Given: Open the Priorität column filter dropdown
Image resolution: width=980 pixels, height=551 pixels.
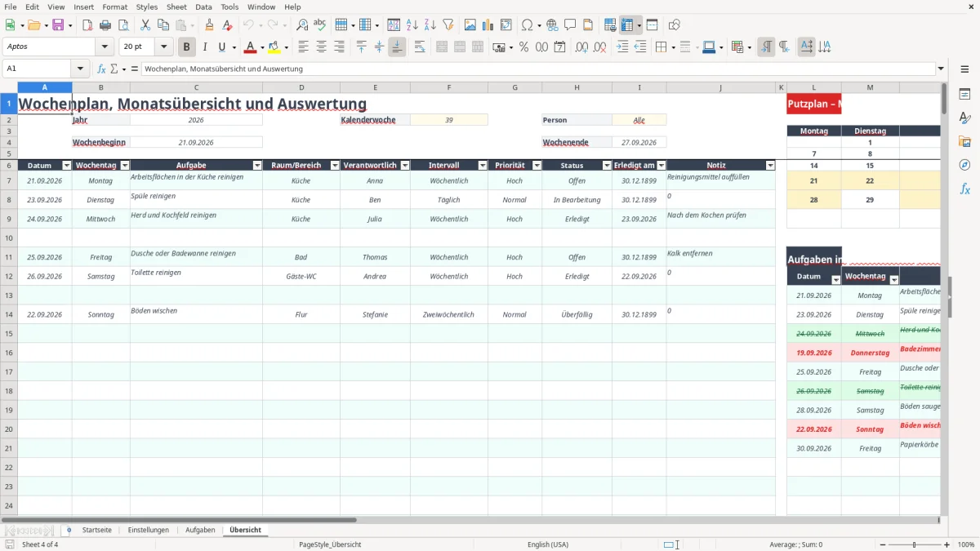Looking at the screenshot, I should 537,165.
